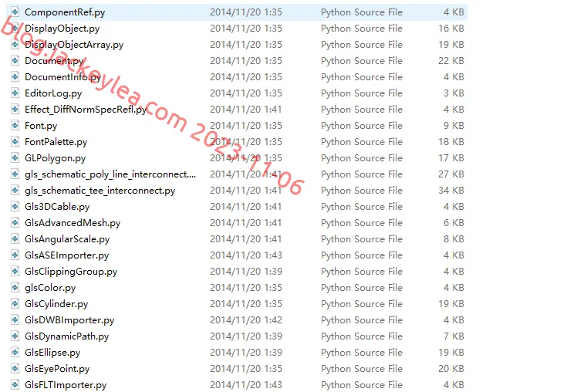Click the icon next to glsColor.py
The width and height of the screenshot is (567, 392).
tap(15, 288)
